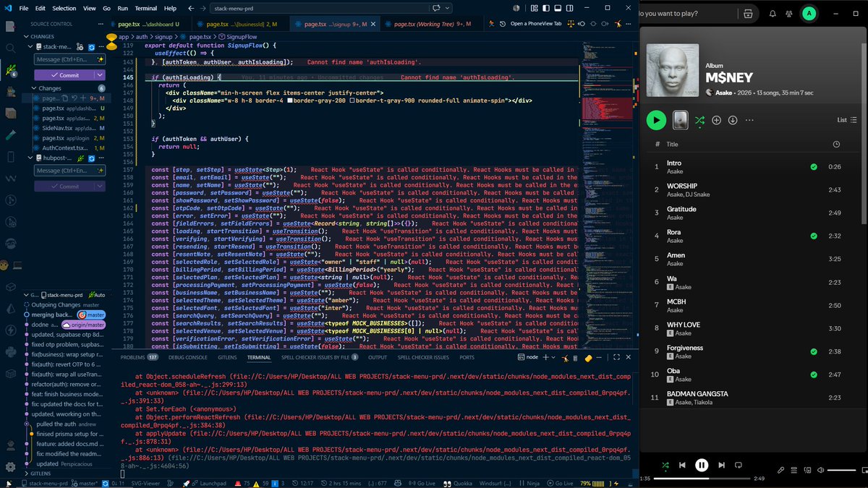
Task: Open the Spotify queue icon
Action: [x=794, y=470]
